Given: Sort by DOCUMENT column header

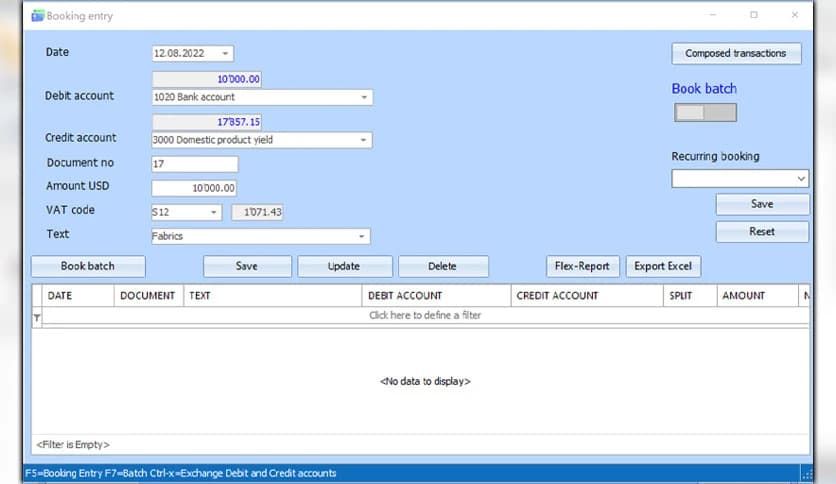Looking at the screenshot, I should click(x=148, y=296).
